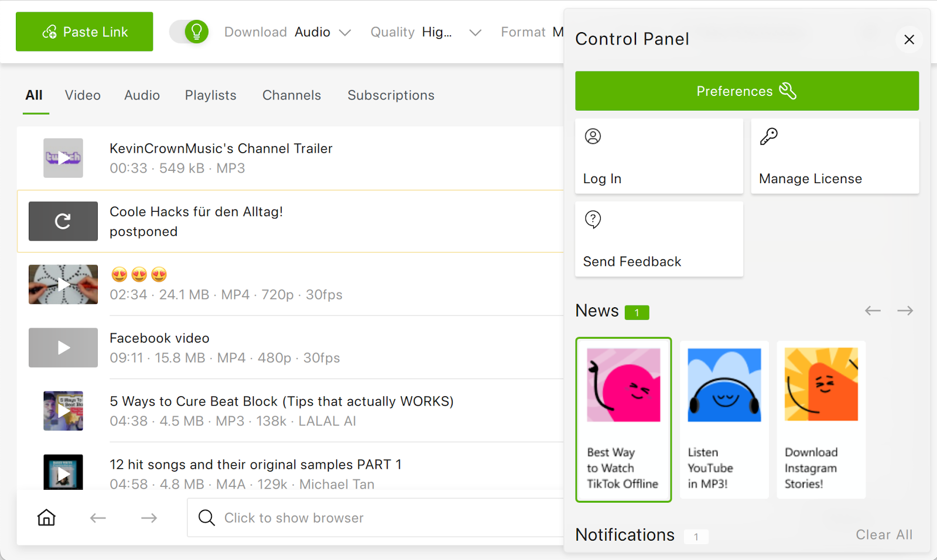
Task: Select the 12 hit songs and their original samples title
Action: coord(255,465)
